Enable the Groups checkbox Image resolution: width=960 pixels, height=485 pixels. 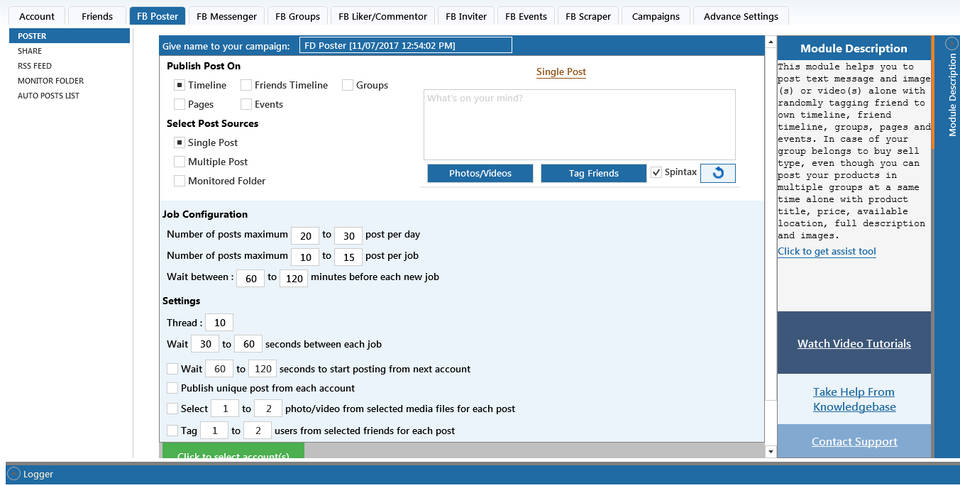tap(348, 86)
